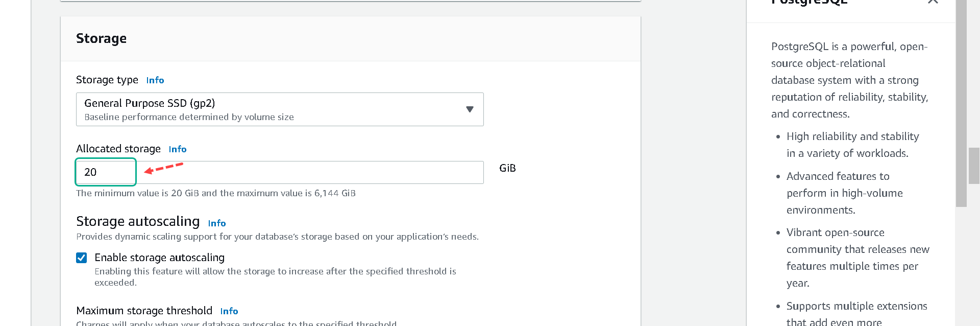Click the GiB unit label
This screenshot has width=980, height=326.
(507, 168)
